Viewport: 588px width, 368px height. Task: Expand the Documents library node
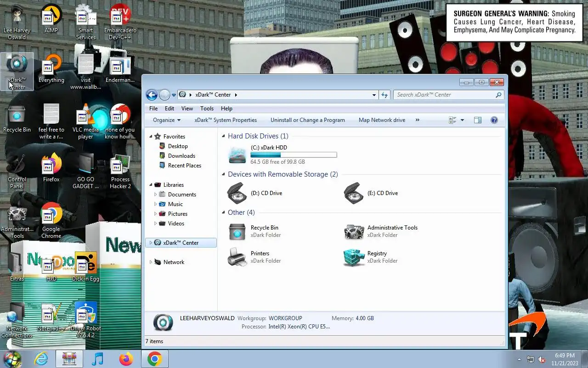(x=155, y=195)
